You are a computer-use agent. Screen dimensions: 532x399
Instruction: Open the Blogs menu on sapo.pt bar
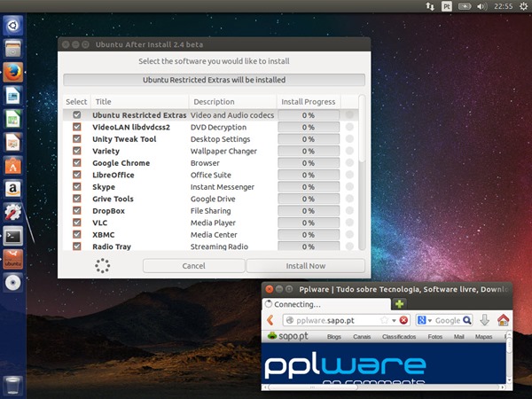point(334,337)
